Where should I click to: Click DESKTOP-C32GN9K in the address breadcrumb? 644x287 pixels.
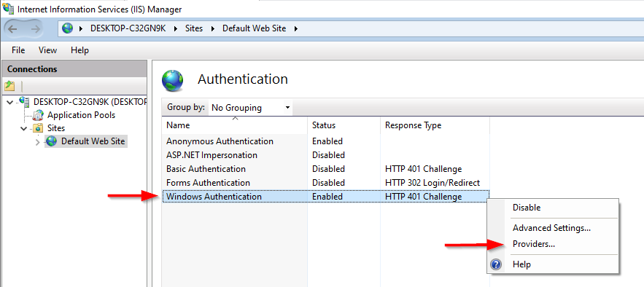[x=129, y=28]
